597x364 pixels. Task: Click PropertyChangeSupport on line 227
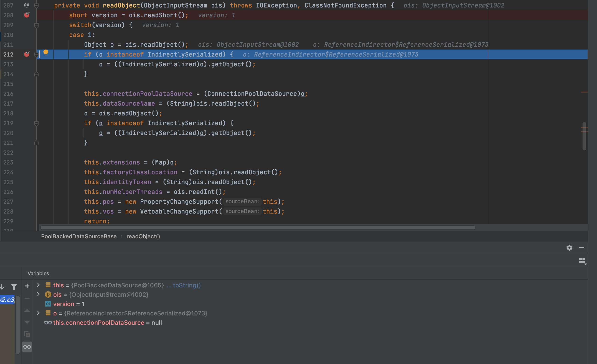click(x=179, y=202)
